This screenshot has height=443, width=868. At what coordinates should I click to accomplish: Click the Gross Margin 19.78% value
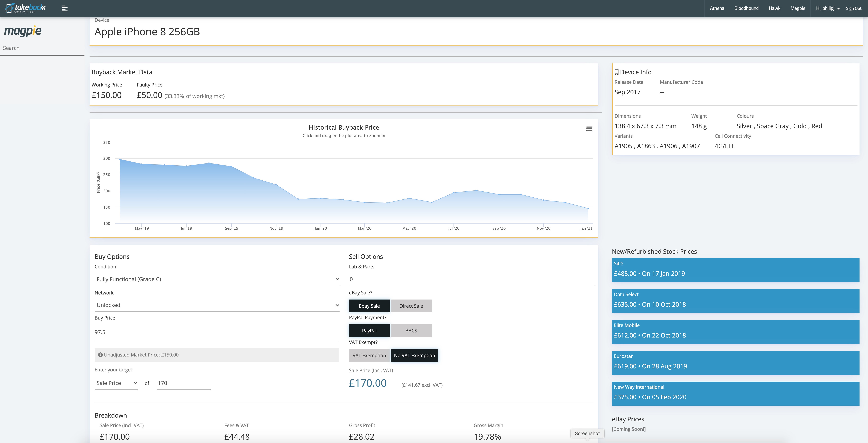pos(487,437)
